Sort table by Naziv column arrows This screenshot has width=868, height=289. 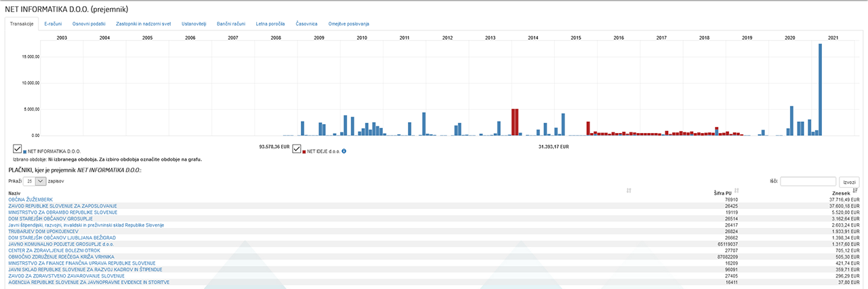pyautogui.click(x=629, y=191)
